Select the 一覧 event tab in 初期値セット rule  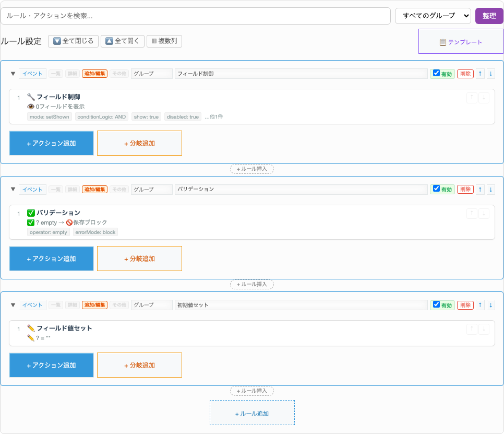pos(56,305)
